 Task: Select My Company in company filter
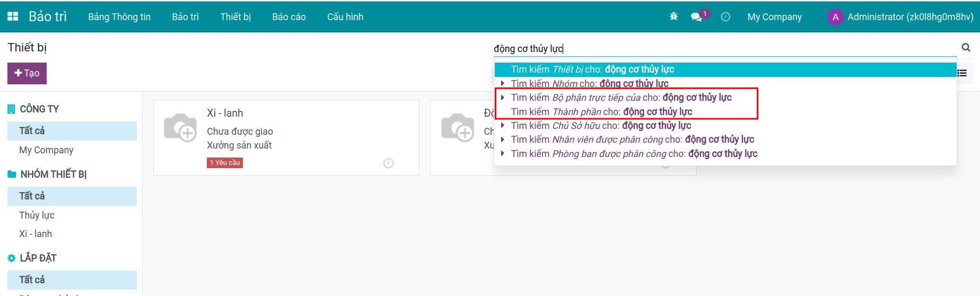(x=46, y=150)
